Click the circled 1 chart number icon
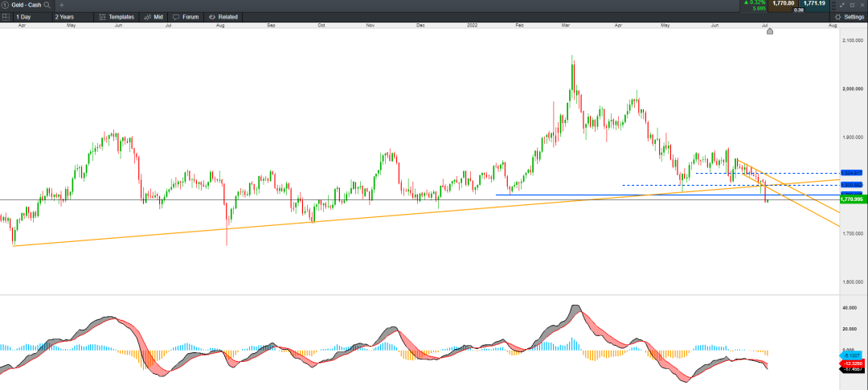 [x=5, y=5]
